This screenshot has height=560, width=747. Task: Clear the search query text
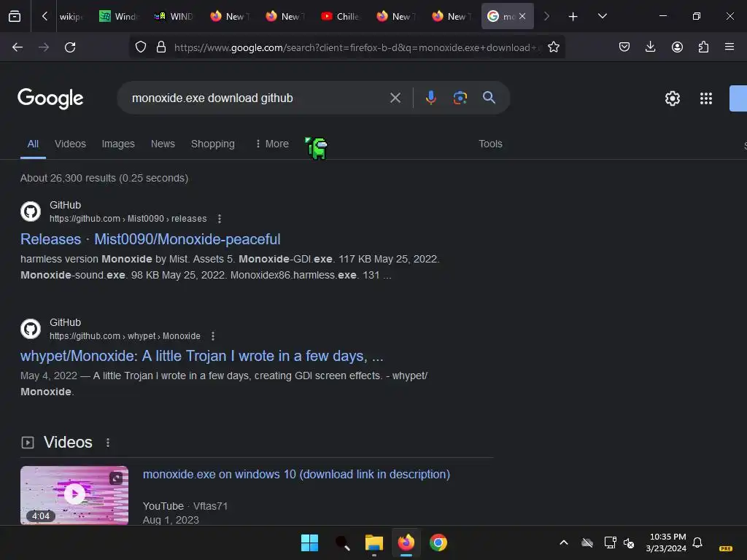click(395, 98)
